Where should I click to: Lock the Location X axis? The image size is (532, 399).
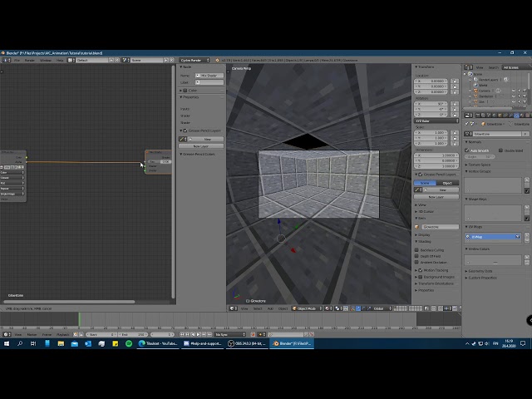click(455, 81)
